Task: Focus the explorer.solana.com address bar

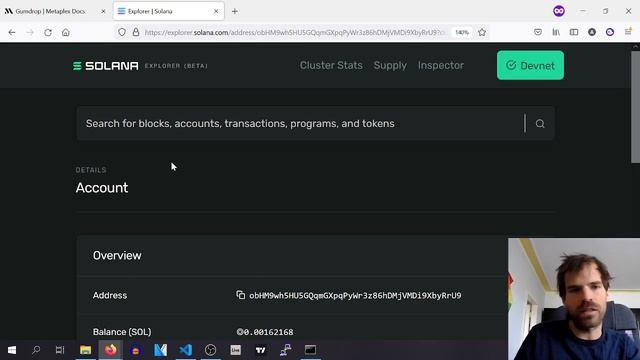Action: tap(295, 32)
